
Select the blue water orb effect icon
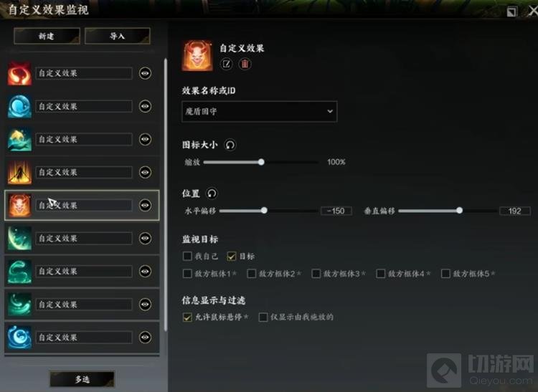19,107
